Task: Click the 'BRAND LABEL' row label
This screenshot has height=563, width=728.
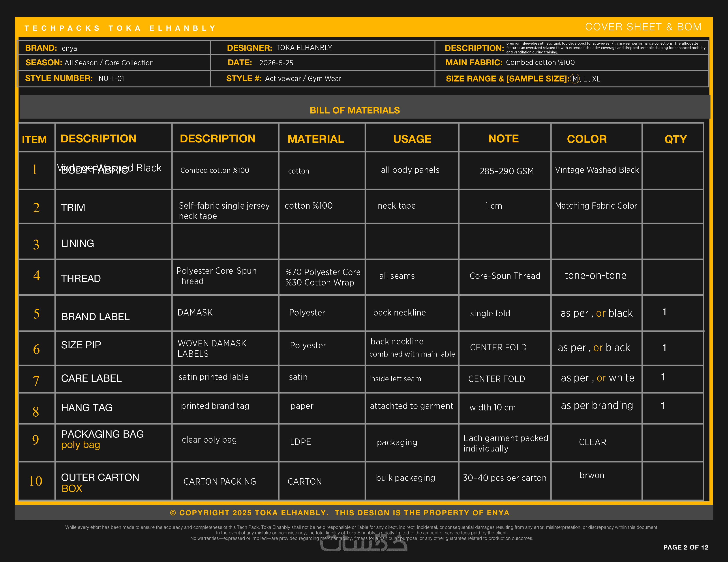Action: [x=95, y=317]
